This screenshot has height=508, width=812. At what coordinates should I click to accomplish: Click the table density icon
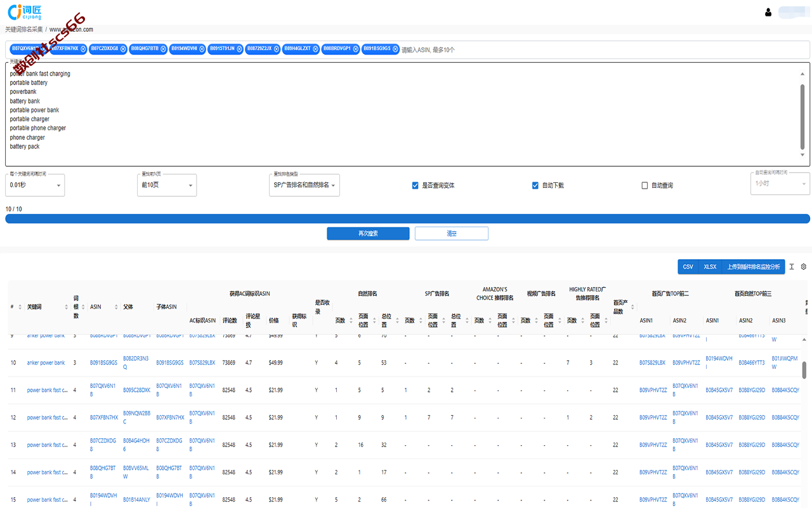pos(792,267)
